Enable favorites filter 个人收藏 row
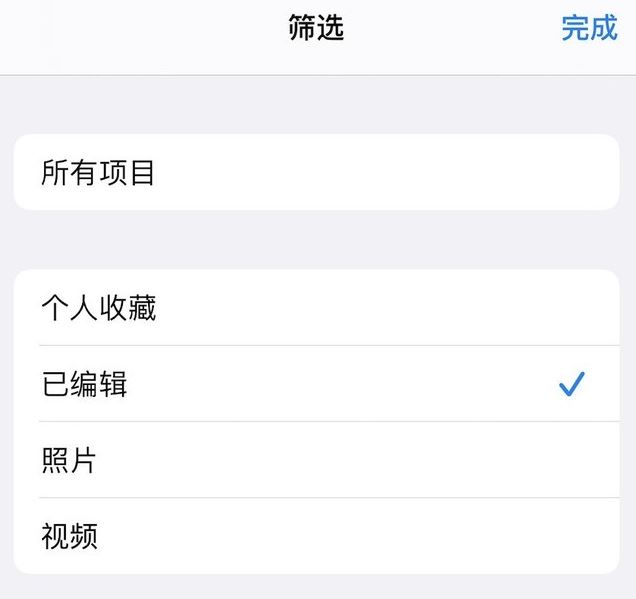This screenshot has height=599, width=636. point(316,307)
